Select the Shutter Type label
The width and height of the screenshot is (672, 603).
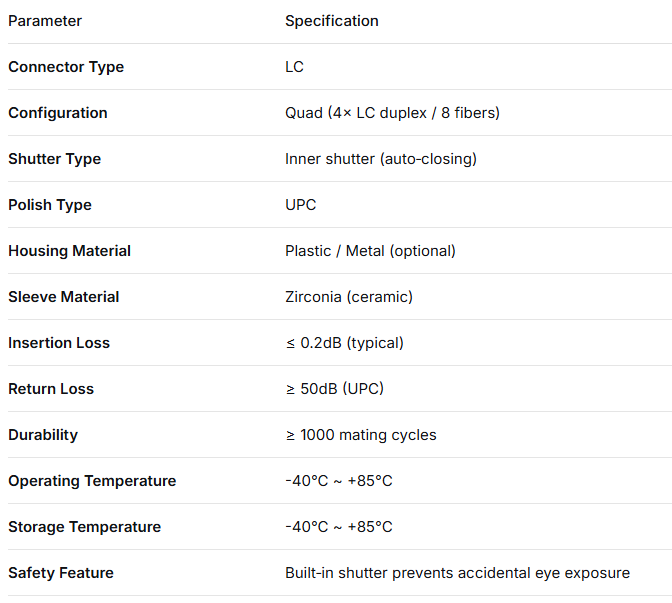coord(54,159)
